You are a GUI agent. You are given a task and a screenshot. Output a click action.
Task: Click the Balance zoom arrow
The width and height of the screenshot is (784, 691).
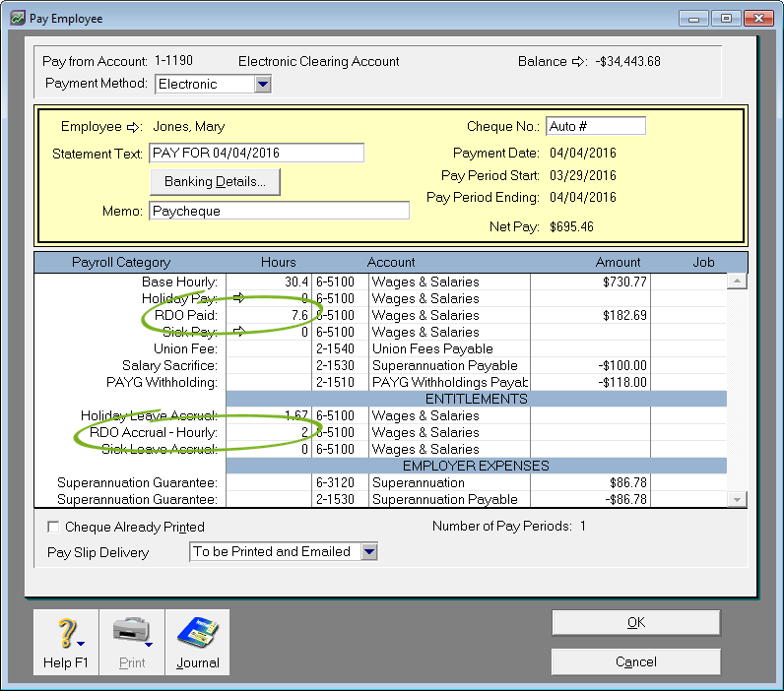click(578, 62)
